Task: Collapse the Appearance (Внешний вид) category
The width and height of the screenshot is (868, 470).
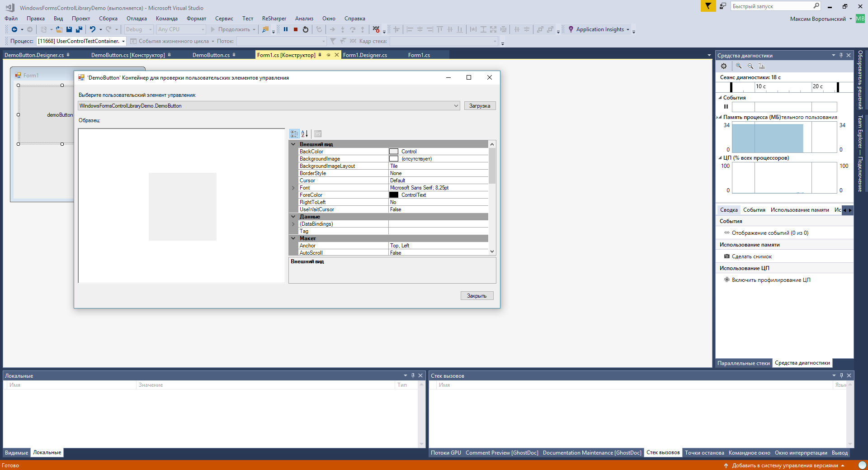Action: pyautogui.click(x=293, y=144)
